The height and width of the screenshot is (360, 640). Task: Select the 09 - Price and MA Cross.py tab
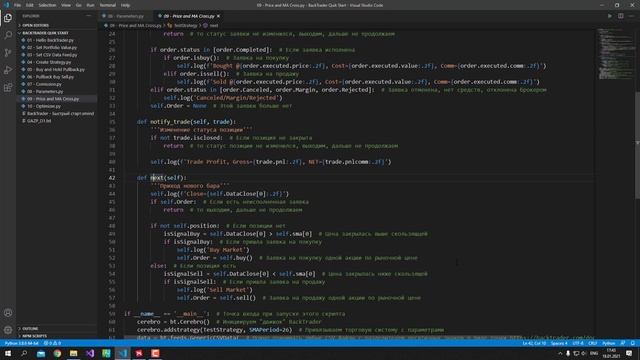(189, 16)
